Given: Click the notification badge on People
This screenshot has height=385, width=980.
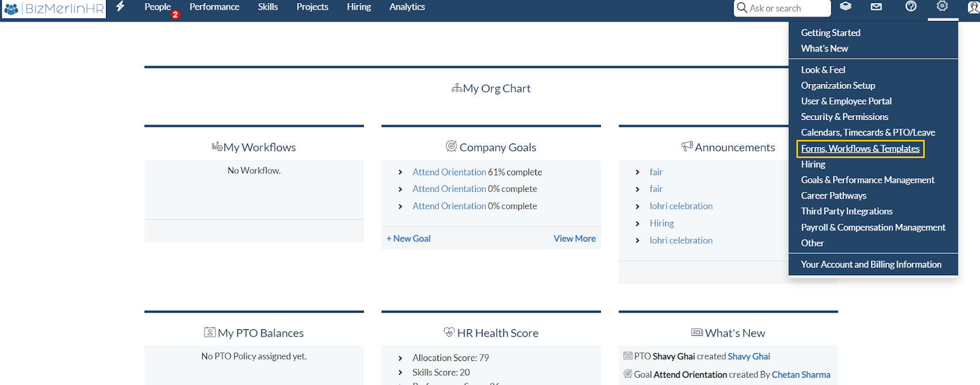Looking at the screenshot, I should [x=175, y=14].
